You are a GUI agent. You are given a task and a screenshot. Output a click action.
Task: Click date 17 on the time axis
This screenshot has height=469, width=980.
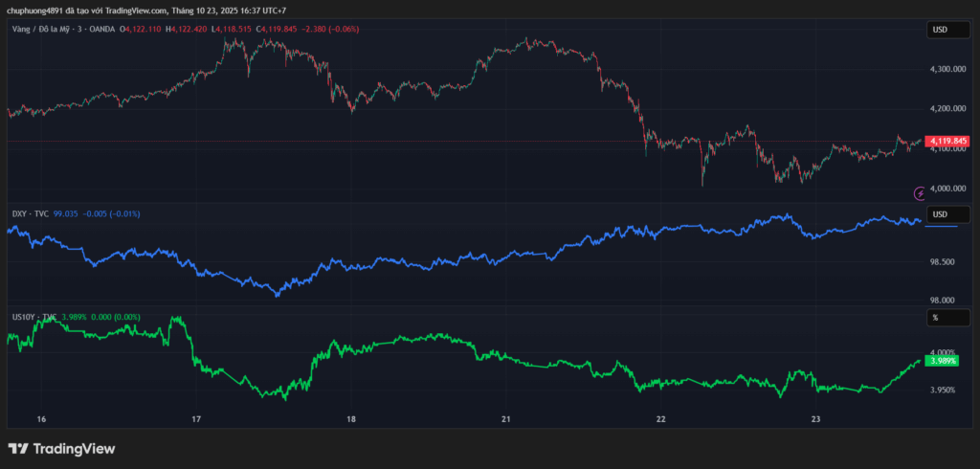[196, 419]
